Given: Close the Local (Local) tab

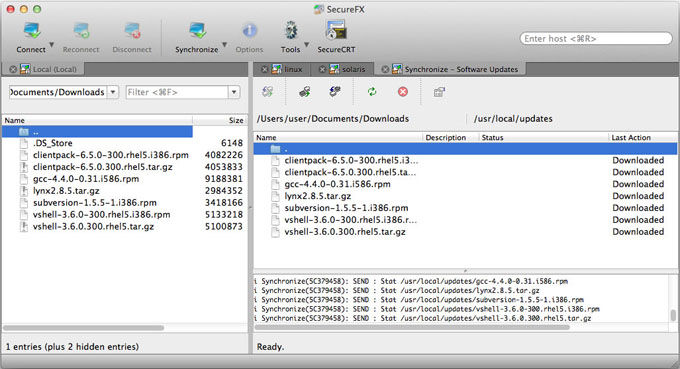Looking at the screenshot, I should point(13,69).
